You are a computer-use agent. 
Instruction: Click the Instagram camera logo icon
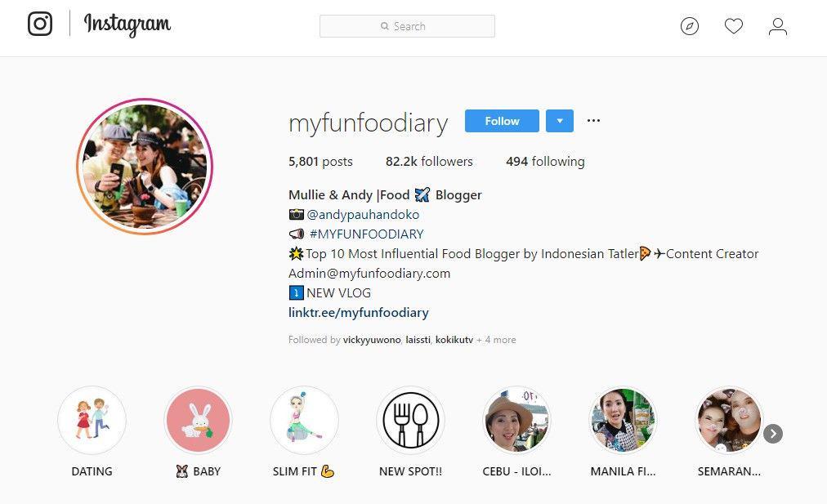40,25
